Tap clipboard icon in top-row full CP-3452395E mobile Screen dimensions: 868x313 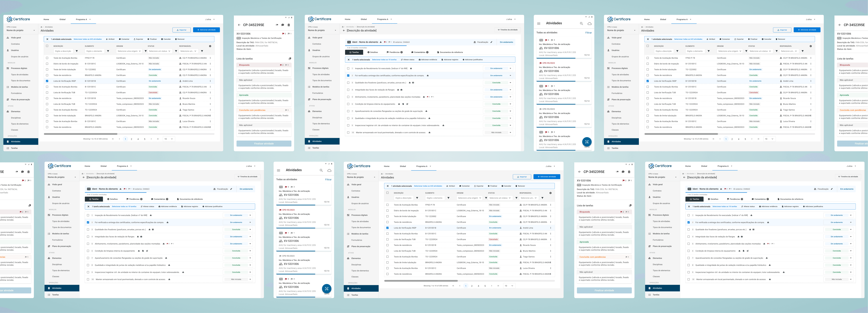[289, 25]
